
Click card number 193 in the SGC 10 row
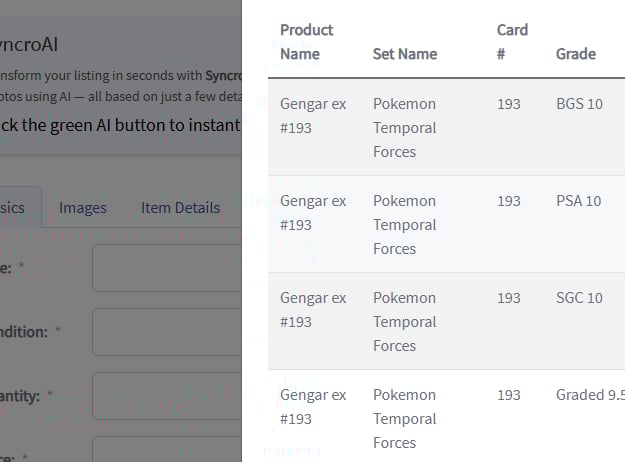(509, 298)
